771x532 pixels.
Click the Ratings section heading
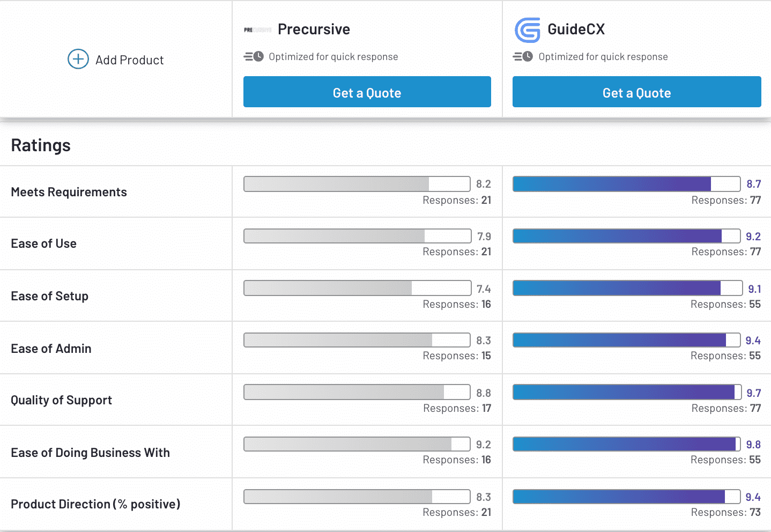point(41,145)
